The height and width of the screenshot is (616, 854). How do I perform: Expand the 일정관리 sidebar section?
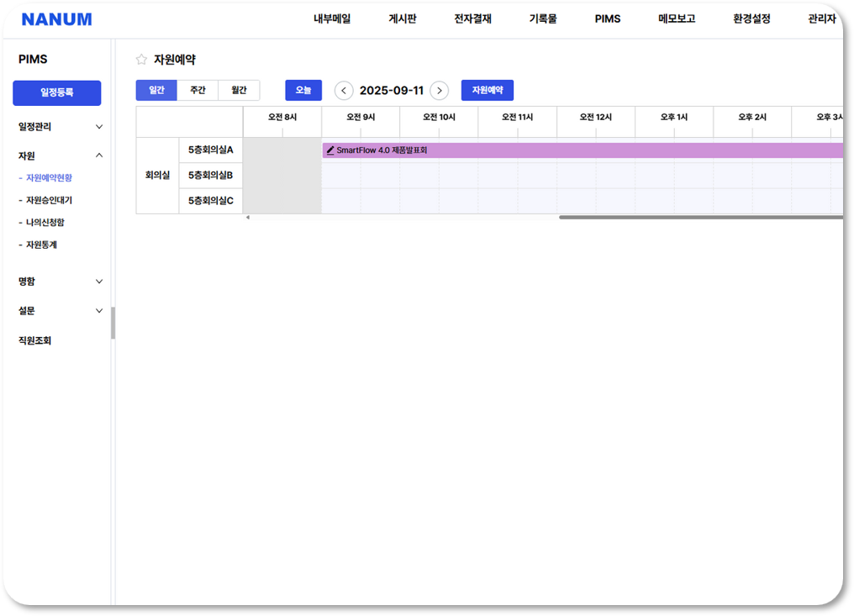(x=99, y=127)
